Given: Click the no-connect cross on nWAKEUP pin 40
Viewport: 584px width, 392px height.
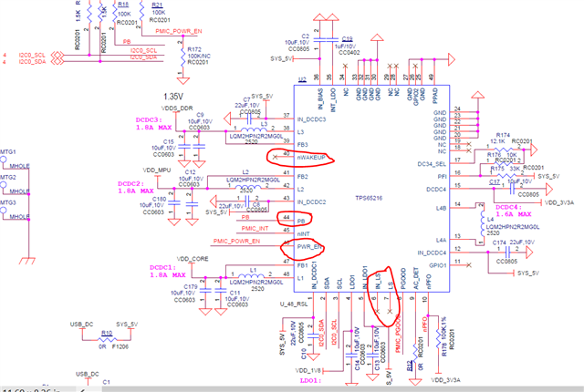Looking at the screenshot, I should 276,157.
